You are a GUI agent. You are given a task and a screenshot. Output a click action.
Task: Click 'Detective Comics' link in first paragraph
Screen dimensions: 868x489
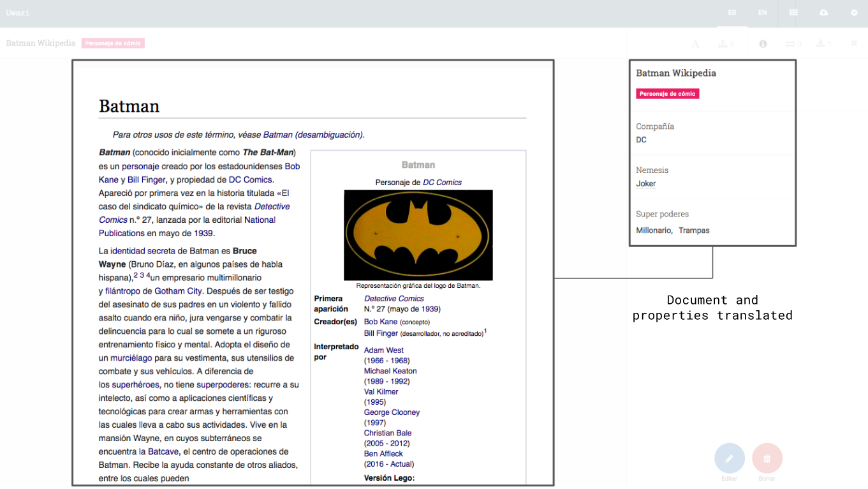[195, 213]
